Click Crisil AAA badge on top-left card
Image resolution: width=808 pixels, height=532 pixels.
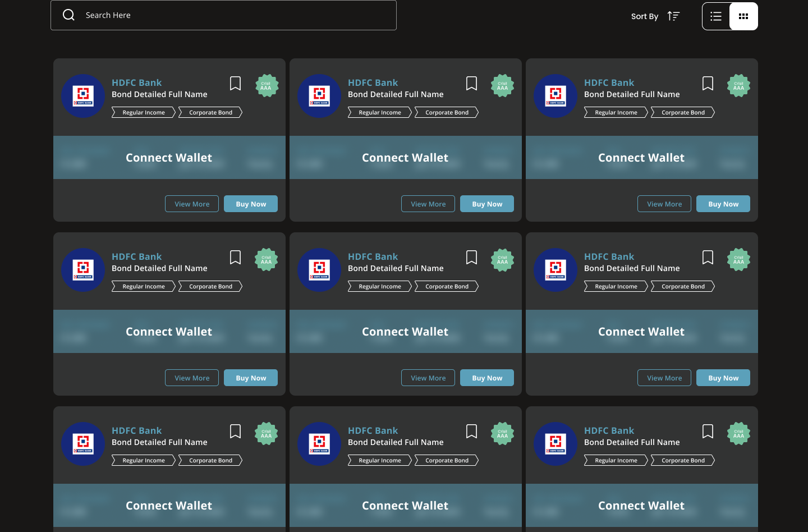(x=267, y=86)
